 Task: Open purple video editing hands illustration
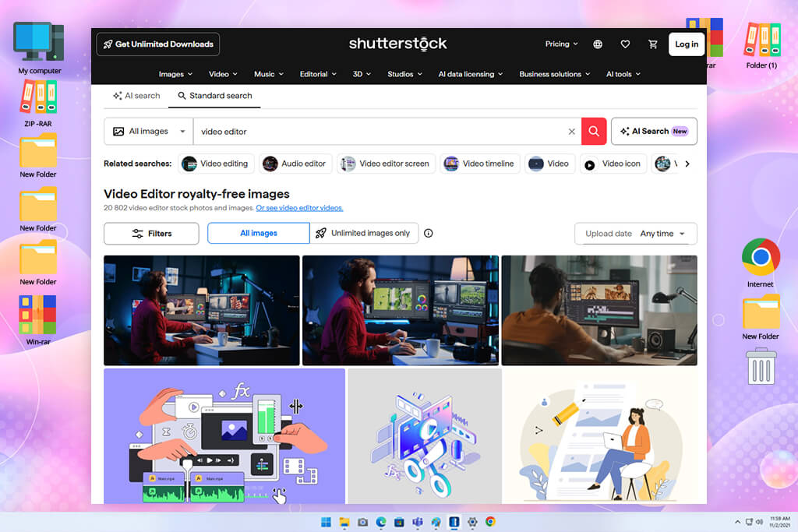224,436
